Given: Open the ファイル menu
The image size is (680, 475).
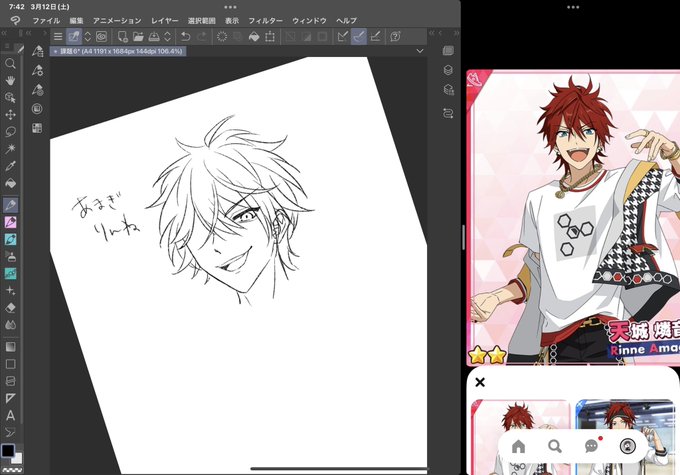Looking at the screenshot, I should [46, 20].
